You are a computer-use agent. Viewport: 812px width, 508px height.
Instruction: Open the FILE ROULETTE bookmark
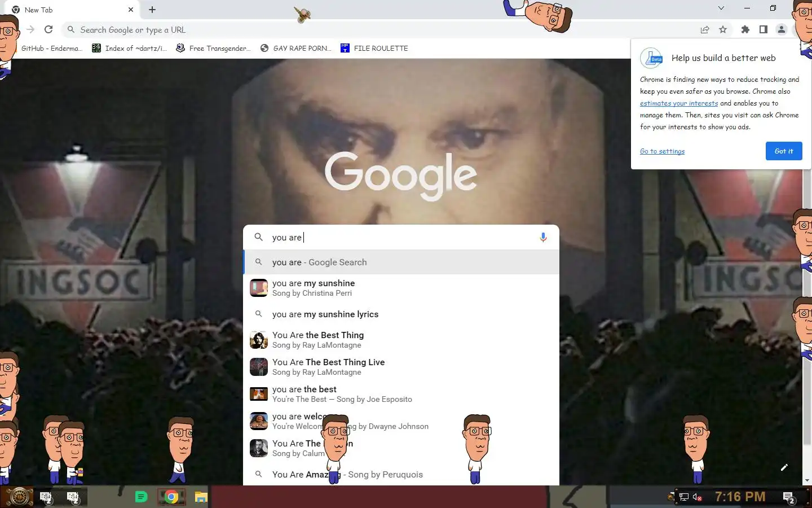(374, 49)
